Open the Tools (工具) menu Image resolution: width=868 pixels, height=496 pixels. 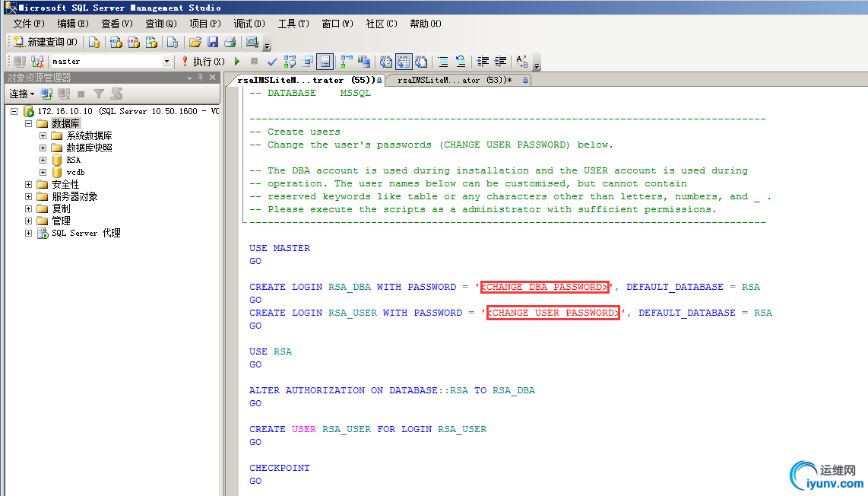293,24
